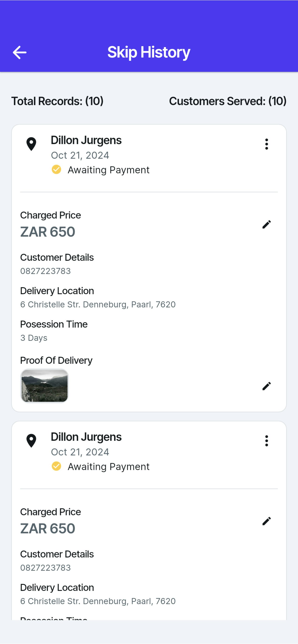Edit charged price on first record
The height and width of the screenshot is (644, 298).
tap(266, 224)
